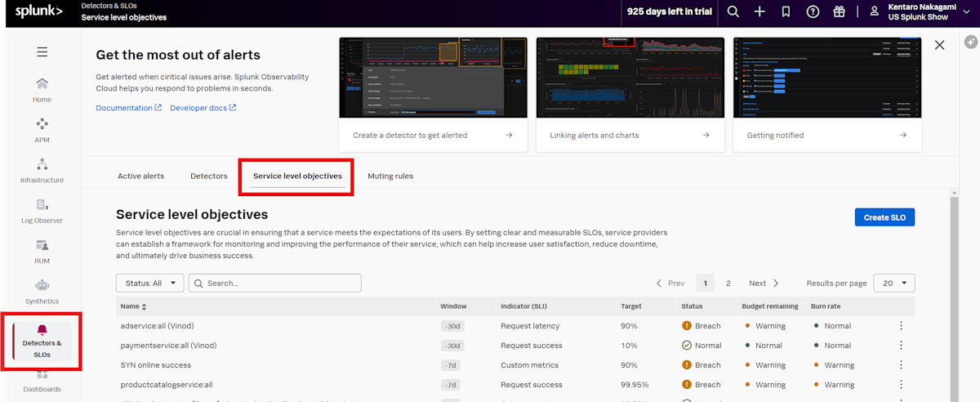Switch to Muting rules tab
Screen dimensions: 980x402
coord(390,176)
